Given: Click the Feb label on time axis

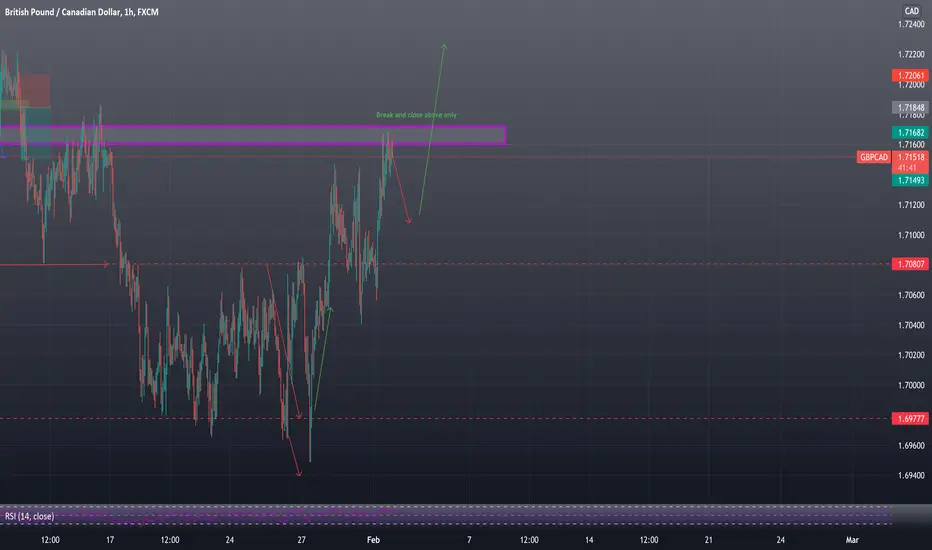Looking at the screenshot, I should (373, 540).
